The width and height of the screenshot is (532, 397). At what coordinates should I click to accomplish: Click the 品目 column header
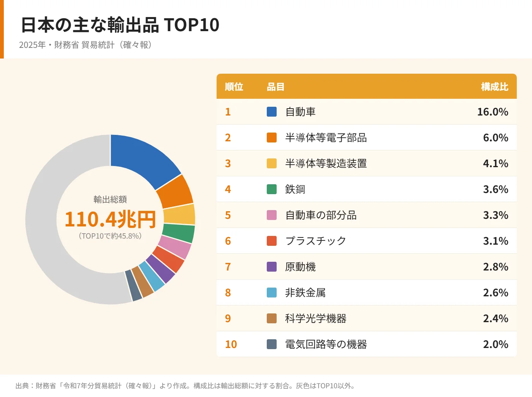click(276, 87)
